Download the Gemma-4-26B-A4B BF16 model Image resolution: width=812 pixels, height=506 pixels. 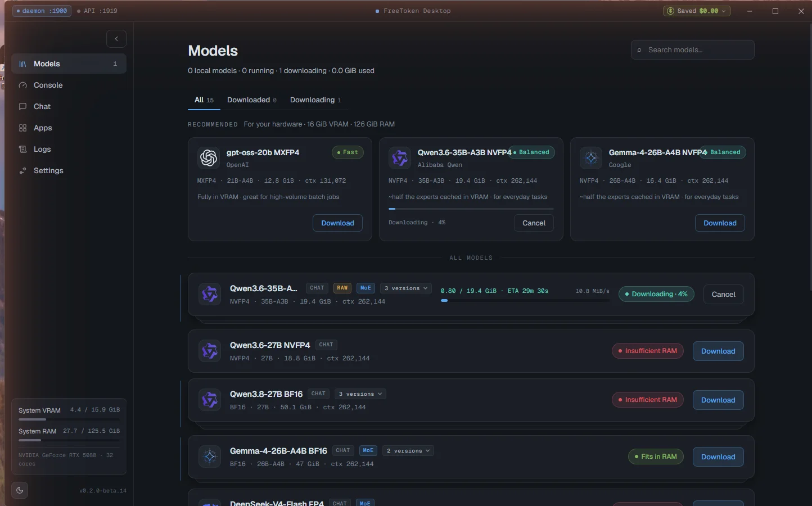[x=718, y=457]
